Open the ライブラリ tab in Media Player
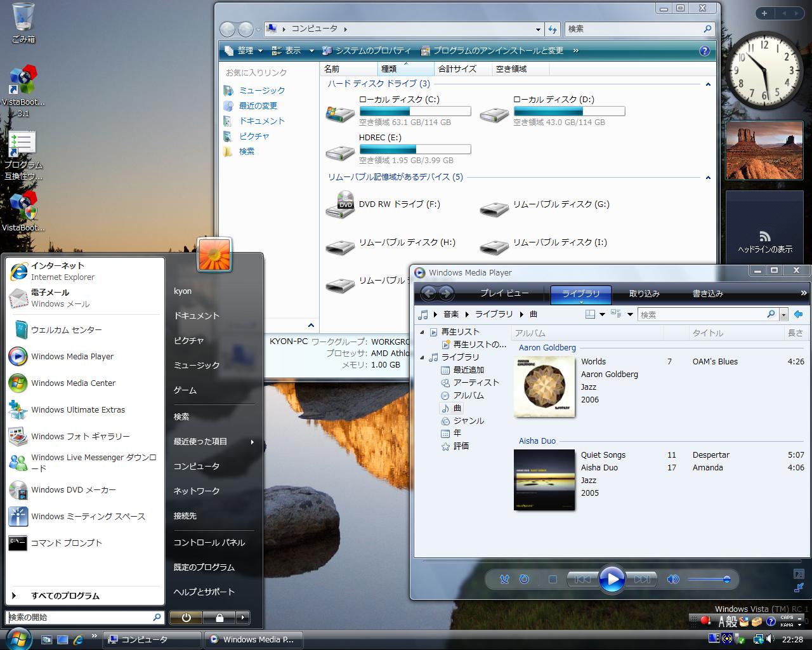Screen dimensions: 812x650 (580, 293)
